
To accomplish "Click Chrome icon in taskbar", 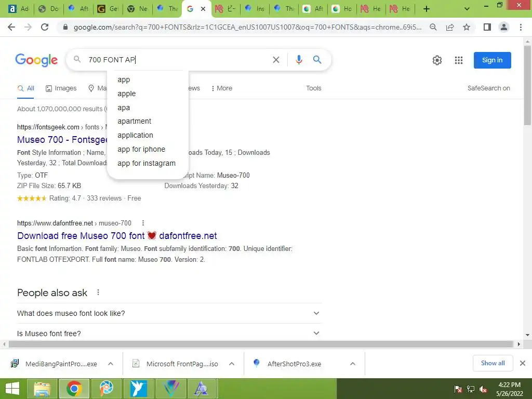I will click(x=74, y=389).
